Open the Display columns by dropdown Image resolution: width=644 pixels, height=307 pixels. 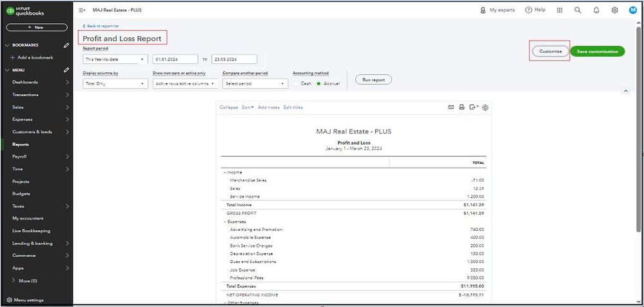[115, 83]
